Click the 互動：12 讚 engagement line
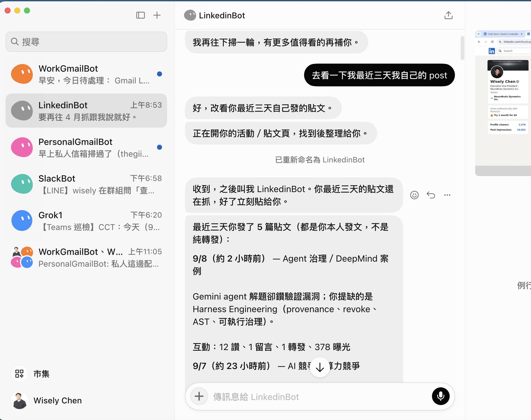Image resolution: width=531 pixels, height=420 pixels. click(271, 347)
